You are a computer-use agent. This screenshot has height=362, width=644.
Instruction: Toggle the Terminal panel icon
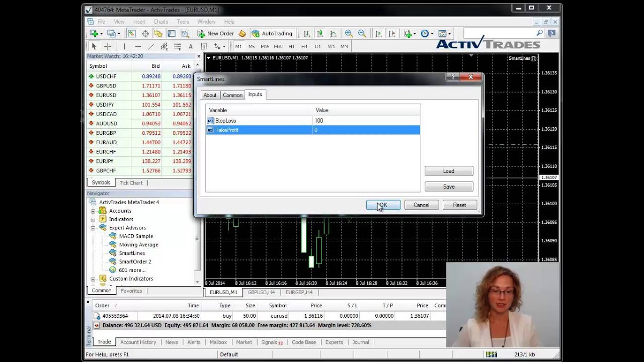172,33
